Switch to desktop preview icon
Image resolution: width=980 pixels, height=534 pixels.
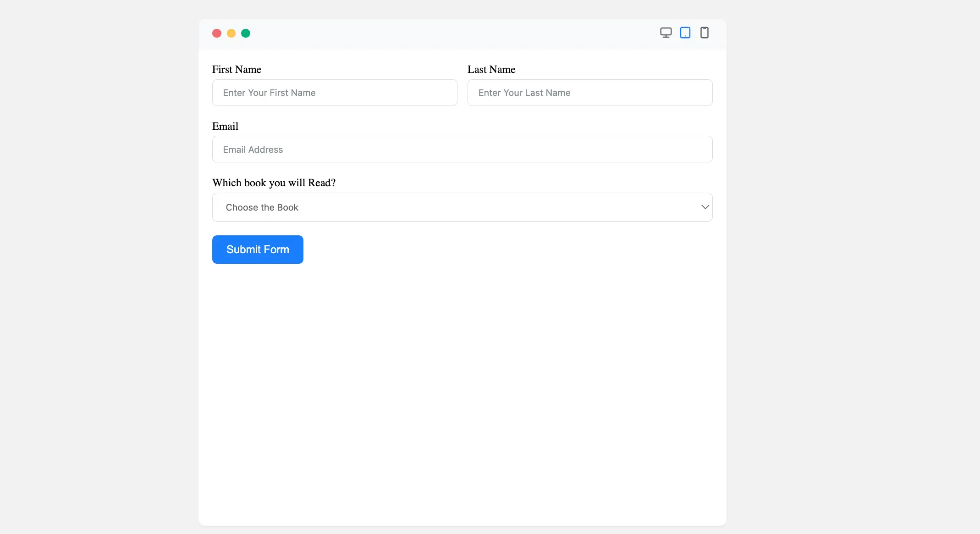point(666,33)
